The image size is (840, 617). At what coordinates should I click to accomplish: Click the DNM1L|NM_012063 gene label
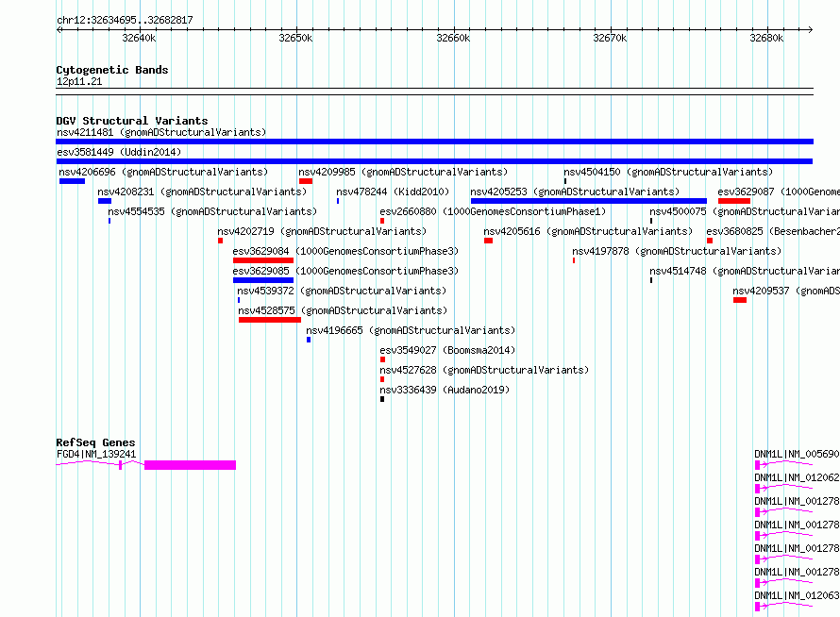click(x=797, y=595)
